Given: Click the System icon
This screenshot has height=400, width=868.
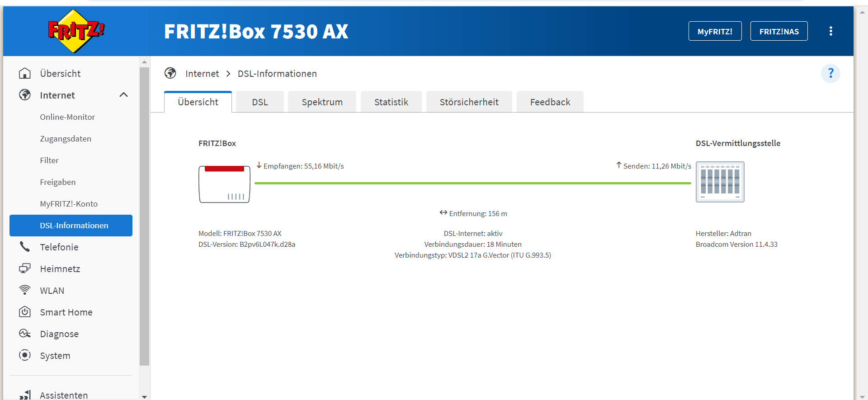Looking at the screenshot, I should (25, 355).
